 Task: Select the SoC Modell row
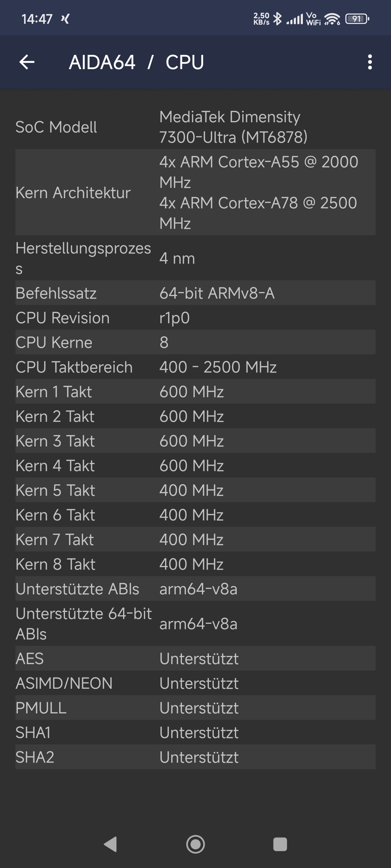[x=195, y=127]
